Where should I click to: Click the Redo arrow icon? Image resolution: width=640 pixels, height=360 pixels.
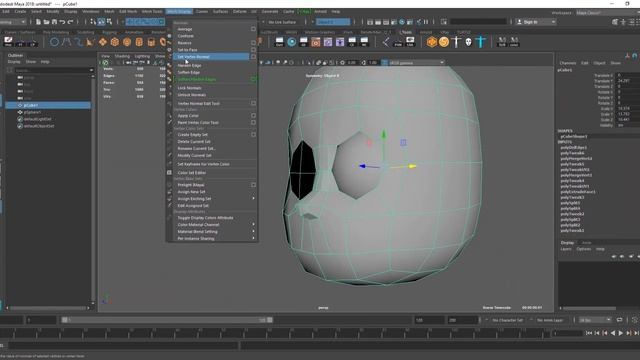(70, 22)
